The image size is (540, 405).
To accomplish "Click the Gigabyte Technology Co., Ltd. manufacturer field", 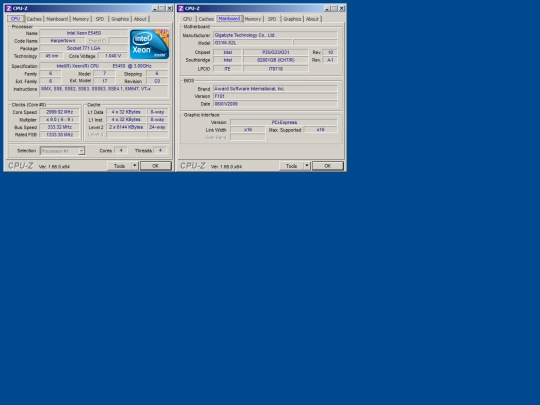I will [275, 35].
